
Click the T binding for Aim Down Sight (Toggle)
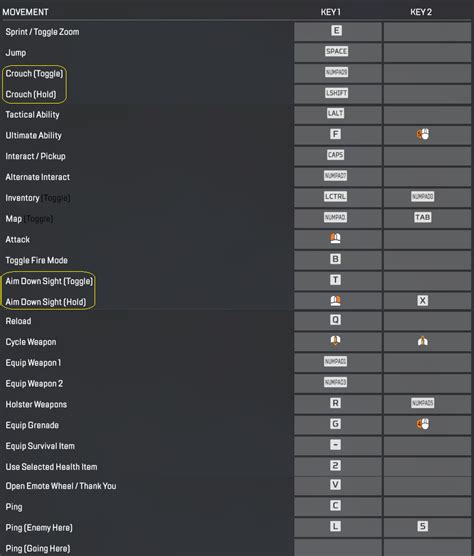pos(335,280)
